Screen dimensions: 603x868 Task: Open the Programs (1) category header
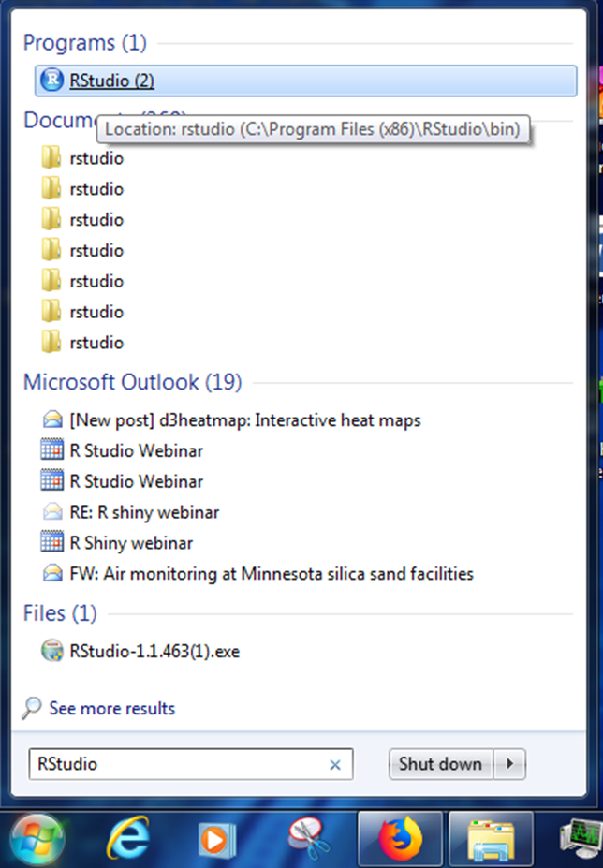(x=84, y=43)
